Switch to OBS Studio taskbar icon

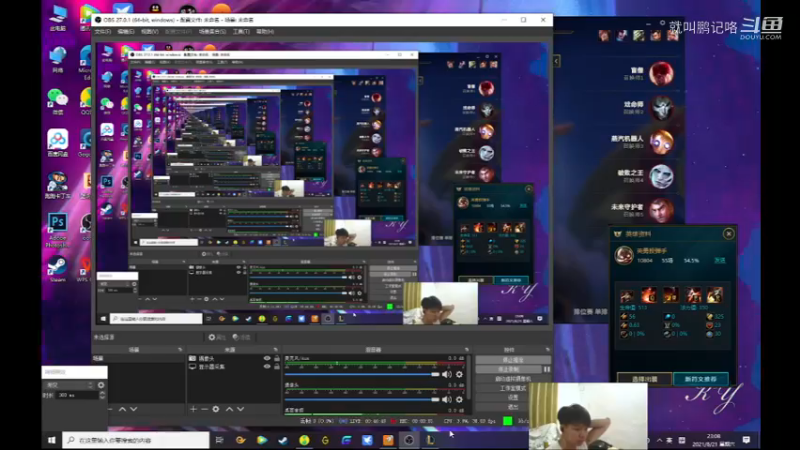coord(409,440)
